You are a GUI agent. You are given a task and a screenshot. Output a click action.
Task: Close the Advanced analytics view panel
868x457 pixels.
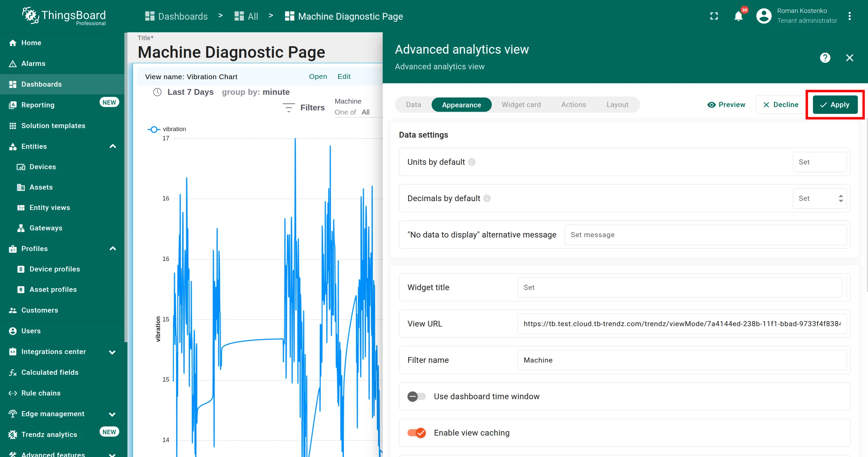coord(850,58)
